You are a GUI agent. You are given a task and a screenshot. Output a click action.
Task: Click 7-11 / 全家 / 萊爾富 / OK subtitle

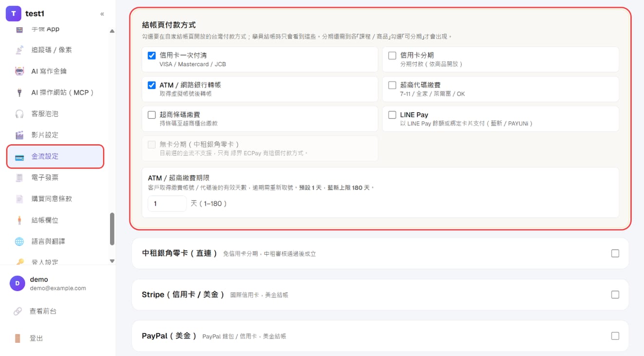(433, 94)
